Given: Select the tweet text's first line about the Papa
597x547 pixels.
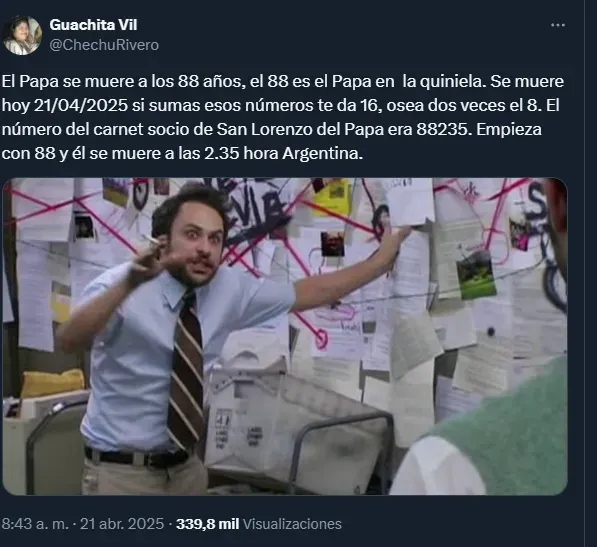Looking at the screenshot, I should coord(283,81).
